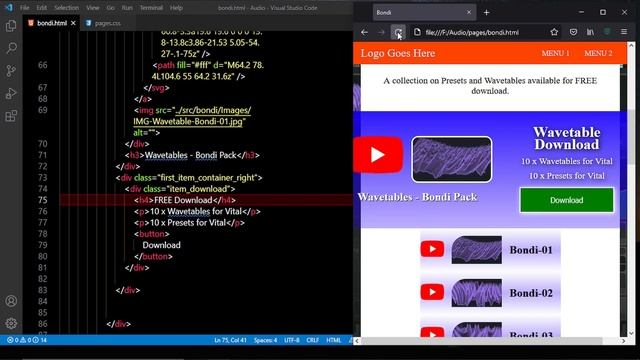Click the MENU 1 link on the page
640x360 pixels.
pyautogui.click(x=556, y=53)
